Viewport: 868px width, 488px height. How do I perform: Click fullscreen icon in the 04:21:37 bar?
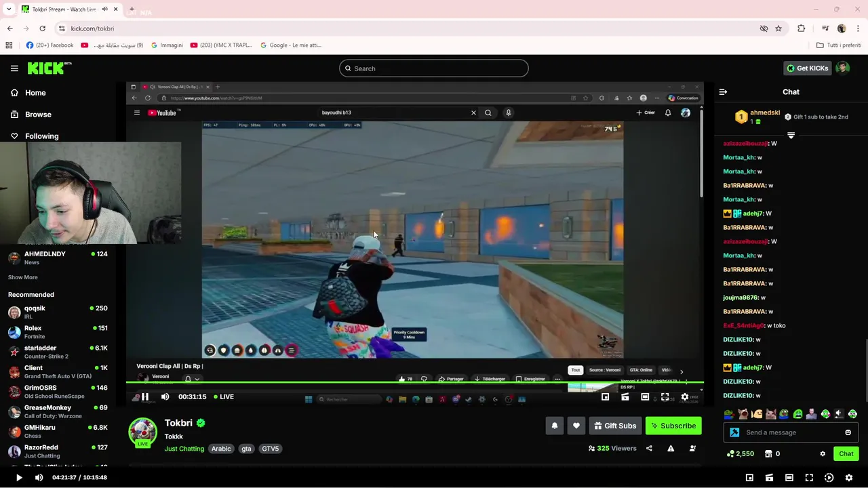click(x=809, y=477)
